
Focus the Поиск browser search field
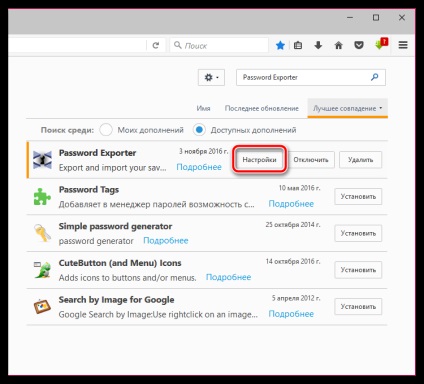tap(219, 45)
